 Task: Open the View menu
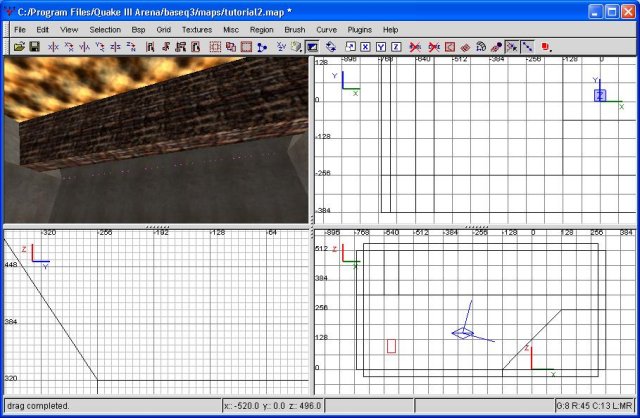click(69, 29)
